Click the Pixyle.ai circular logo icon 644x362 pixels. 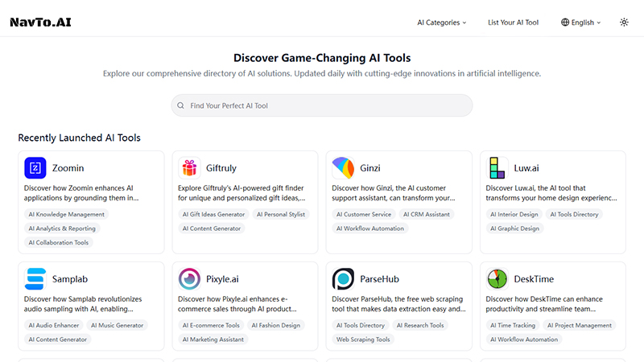(x=189, y=279)
